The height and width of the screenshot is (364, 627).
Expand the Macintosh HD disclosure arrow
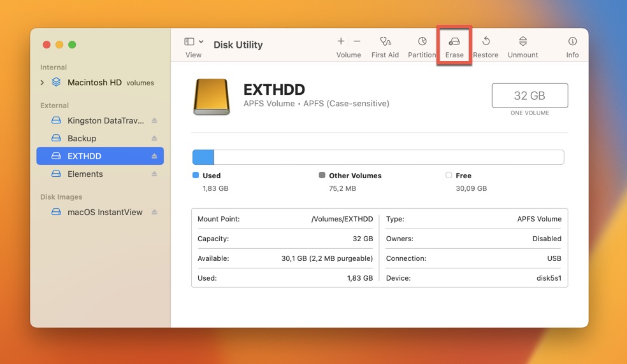click(x=43, y=83)
